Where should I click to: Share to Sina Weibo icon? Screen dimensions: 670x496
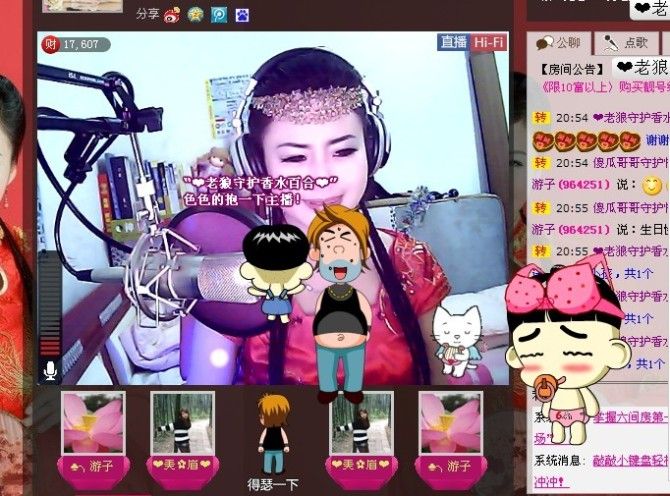(172, 15)
